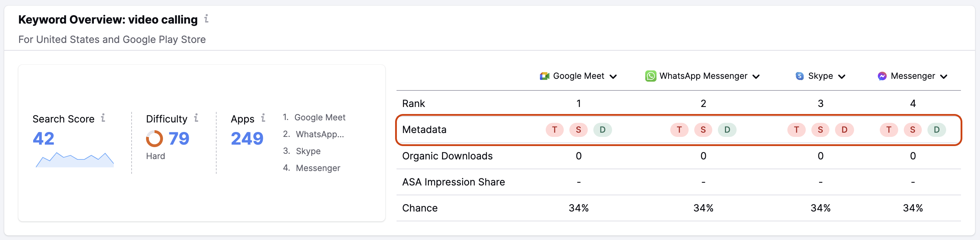Click the T metadata badge for Google Meet

click(554, 130)
